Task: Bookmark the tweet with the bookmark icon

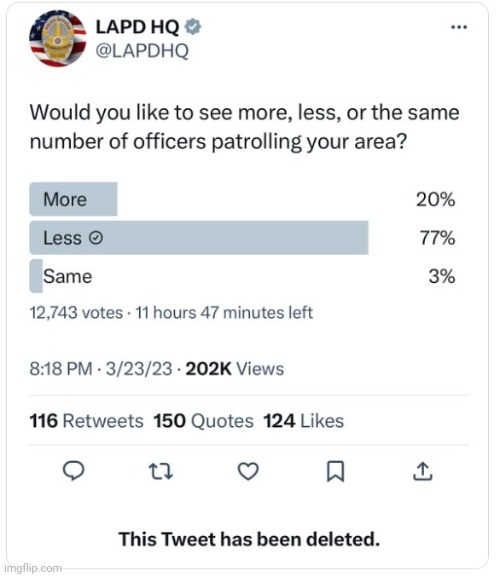Action: click(336, 471)
